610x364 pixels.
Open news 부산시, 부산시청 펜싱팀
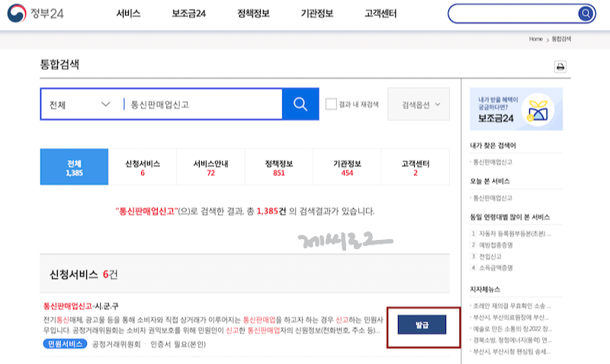coord(511,352)
